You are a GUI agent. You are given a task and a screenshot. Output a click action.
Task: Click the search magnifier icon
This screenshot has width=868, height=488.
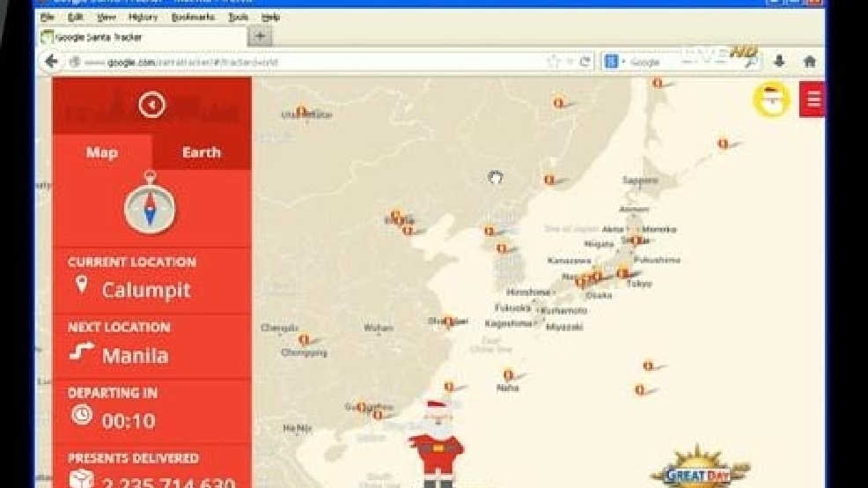751,63
